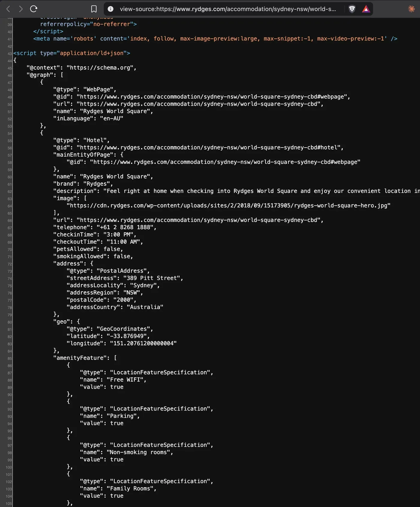This screenshot has height=507, width=420.
Task: Click the orange starburst extension icon
Action: (411, 9)
